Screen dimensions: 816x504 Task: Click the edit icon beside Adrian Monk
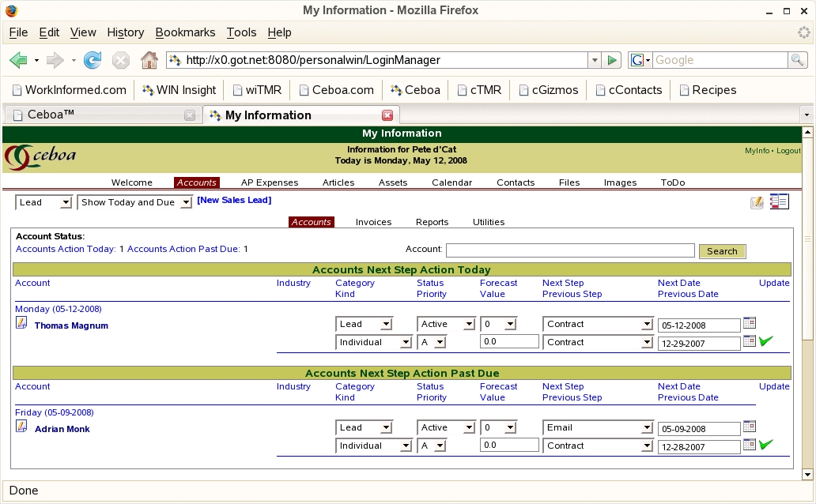(21, 426)
